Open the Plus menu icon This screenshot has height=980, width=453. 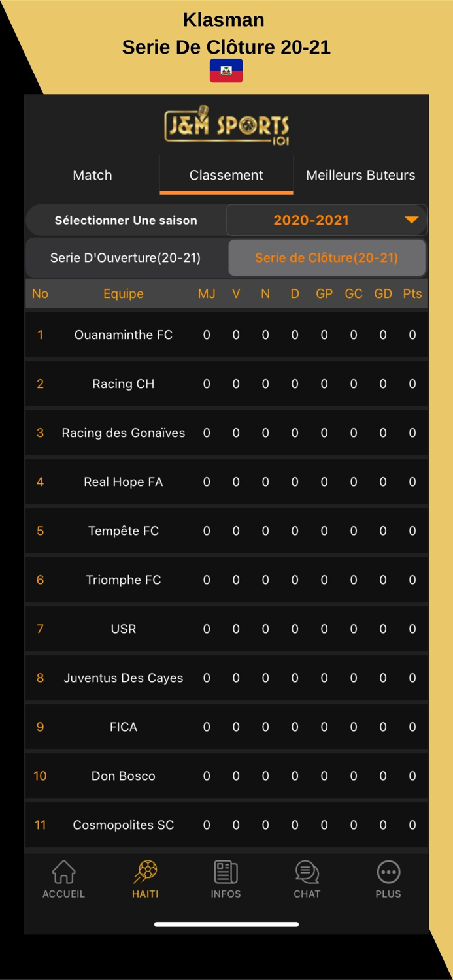388,879
